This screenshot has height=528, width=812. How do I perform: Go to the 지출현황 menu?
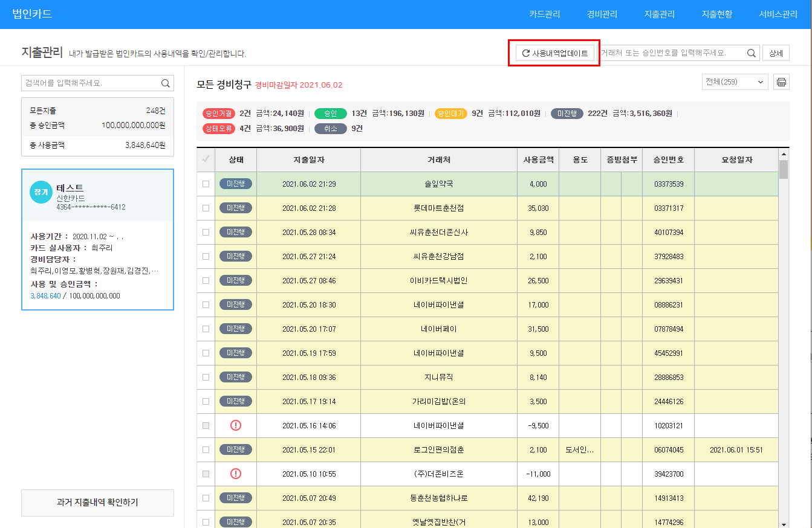click(716, 14)
